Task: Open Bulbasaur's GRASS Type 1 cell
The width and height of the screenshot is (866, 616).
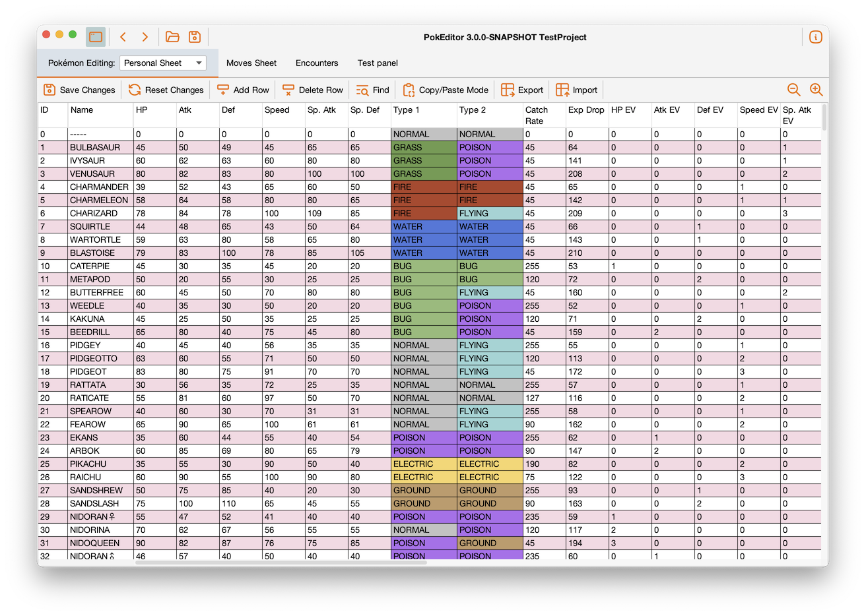Action: [423, 147]
